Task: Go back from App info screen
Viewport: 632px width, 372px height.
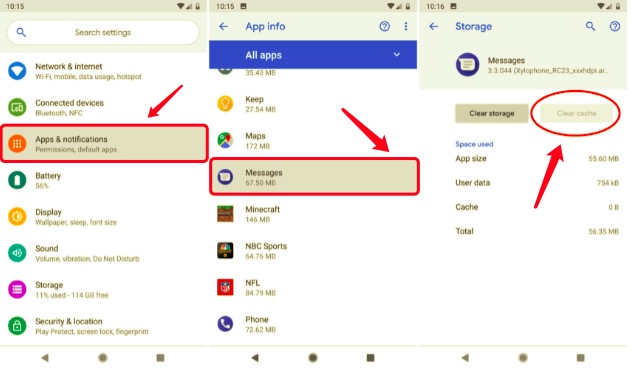Action: tap(223, 27)
